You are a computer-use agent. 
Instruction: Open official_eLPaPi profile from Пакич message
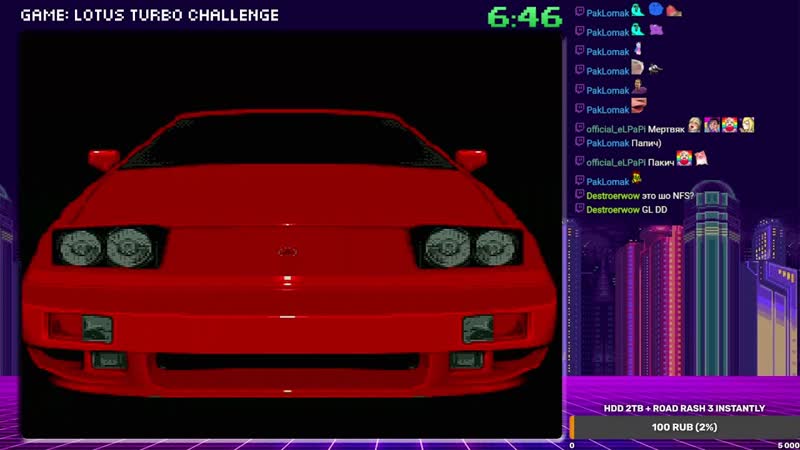[616, 163]
